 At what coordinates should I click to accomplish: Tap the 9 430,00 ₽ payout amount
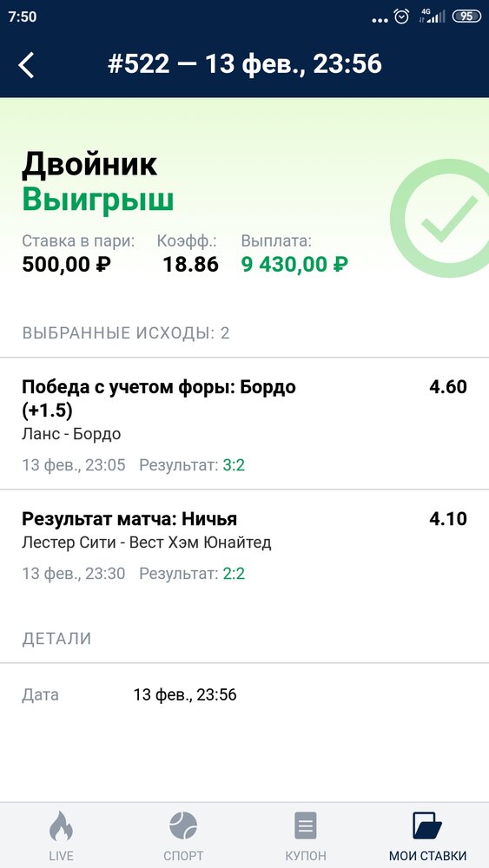[x=294, y=265]
